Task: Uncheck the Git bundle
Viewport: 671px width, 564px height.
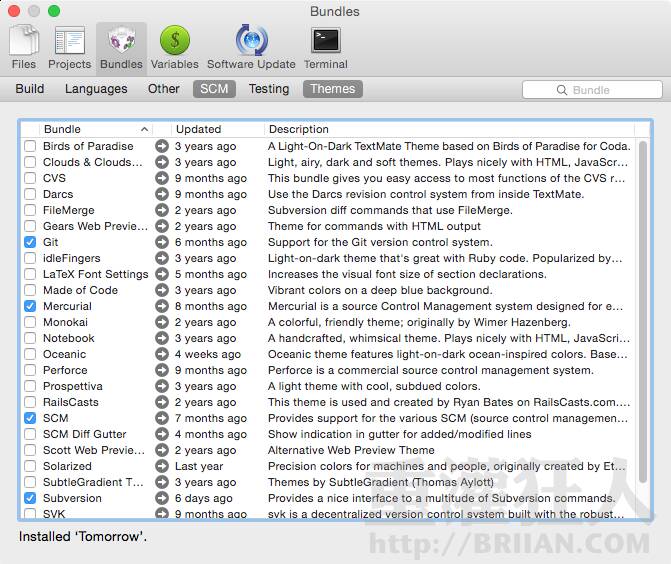Action: pos(30,242)
